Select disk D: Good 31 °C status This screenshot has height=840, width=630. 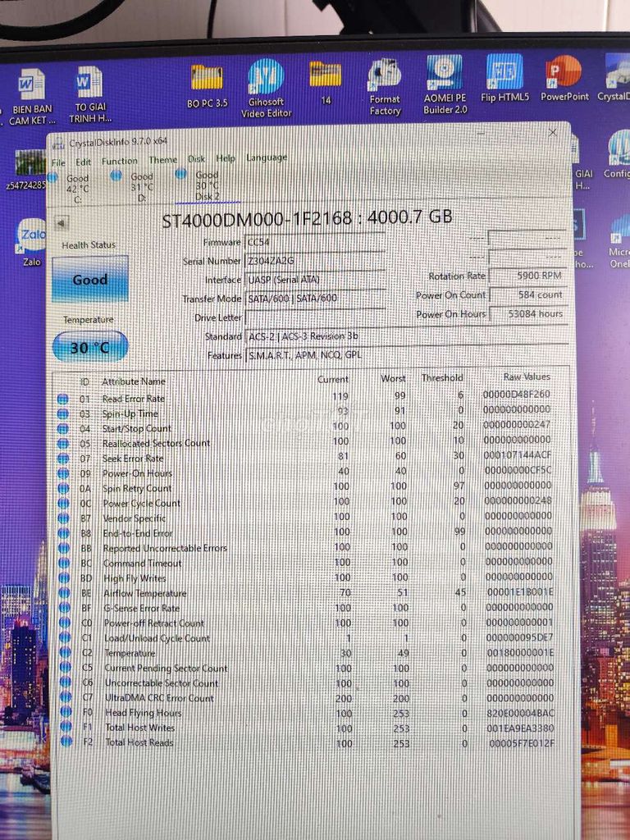point(134,186)
